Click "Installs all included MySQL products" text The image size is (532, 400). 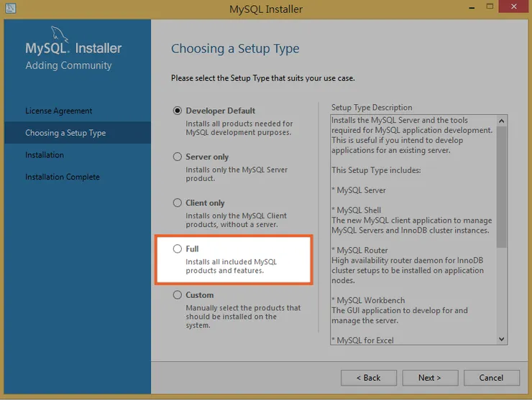231,266
